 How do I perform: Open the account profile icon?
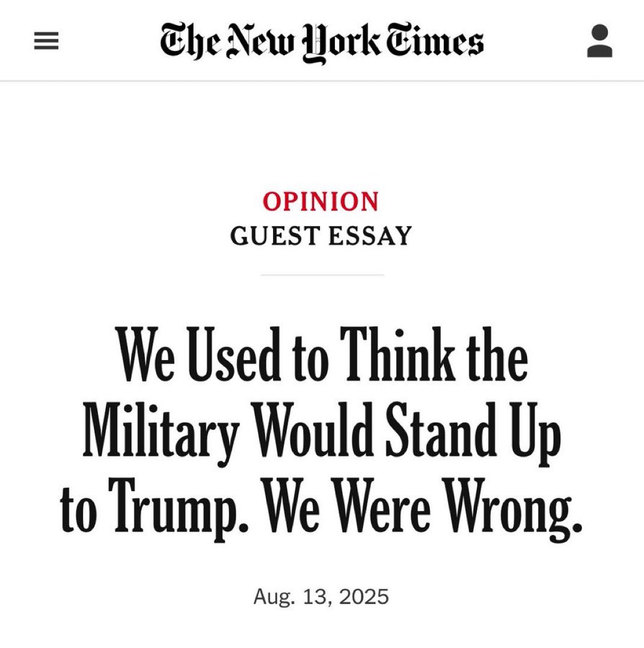click(600, 41)
